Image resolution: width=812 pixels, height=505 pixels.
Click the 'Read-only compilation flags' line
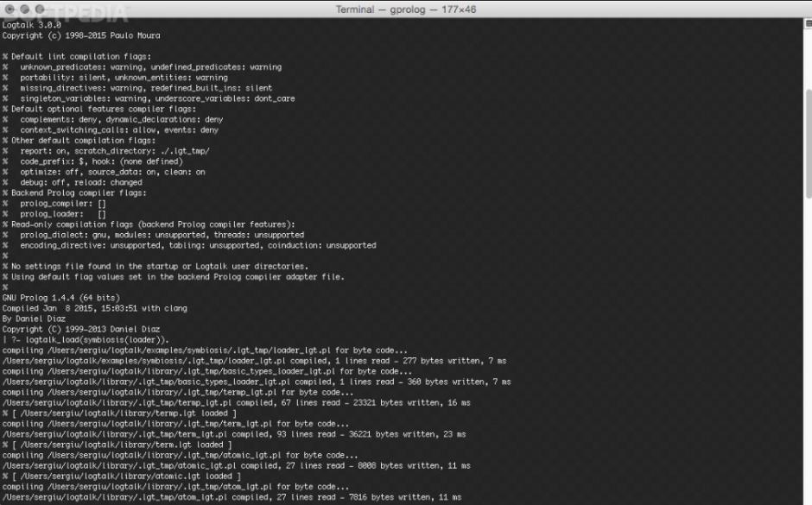149,224
